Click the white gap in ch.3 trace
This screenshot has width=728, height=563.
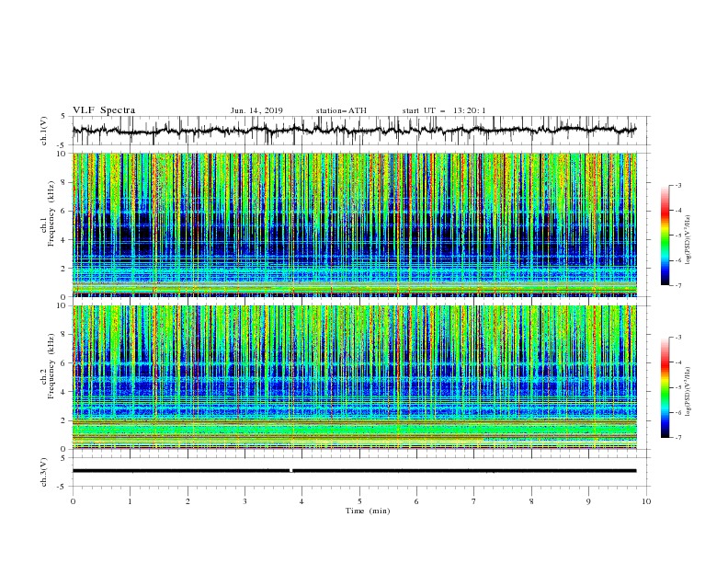(291, 471)
